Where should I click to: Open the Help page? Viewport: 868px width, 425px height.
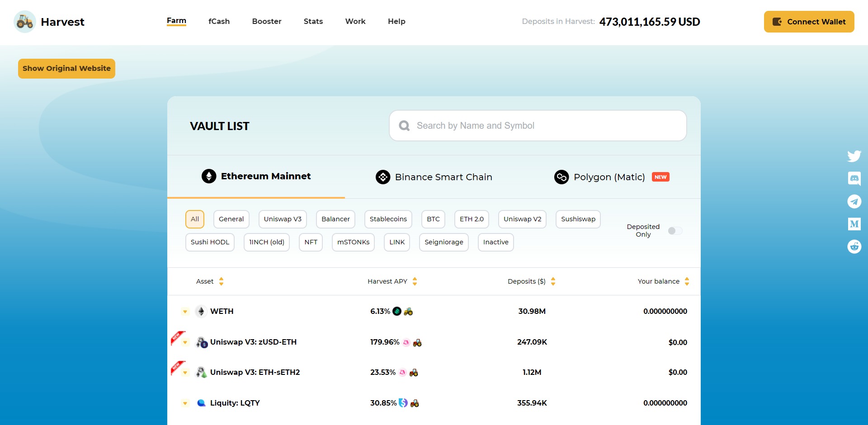tap(396, 21)
